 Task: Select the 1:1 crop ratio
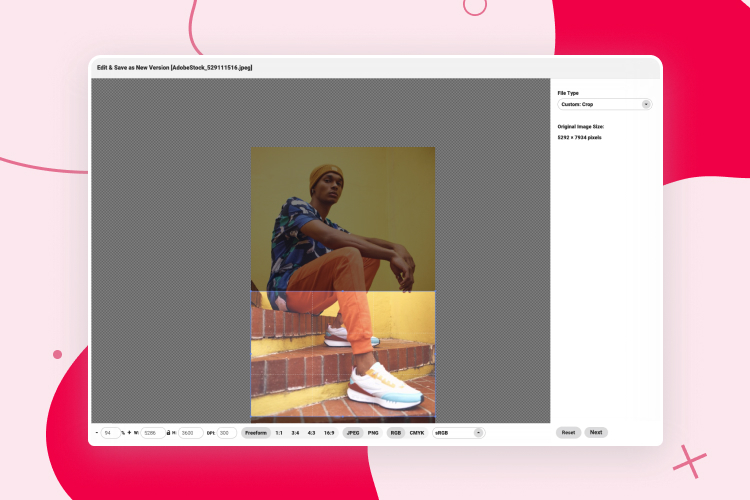[x=279, y=433]
